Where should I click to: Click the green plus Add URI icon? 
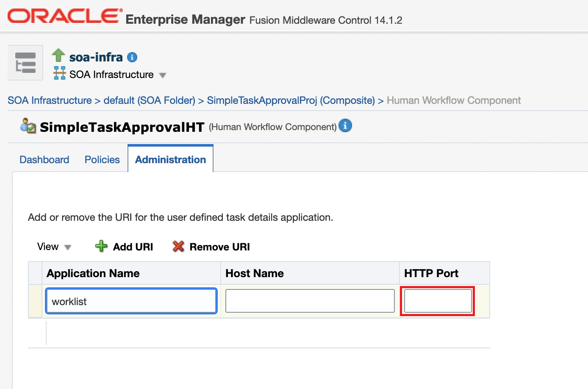click(101, 246)
